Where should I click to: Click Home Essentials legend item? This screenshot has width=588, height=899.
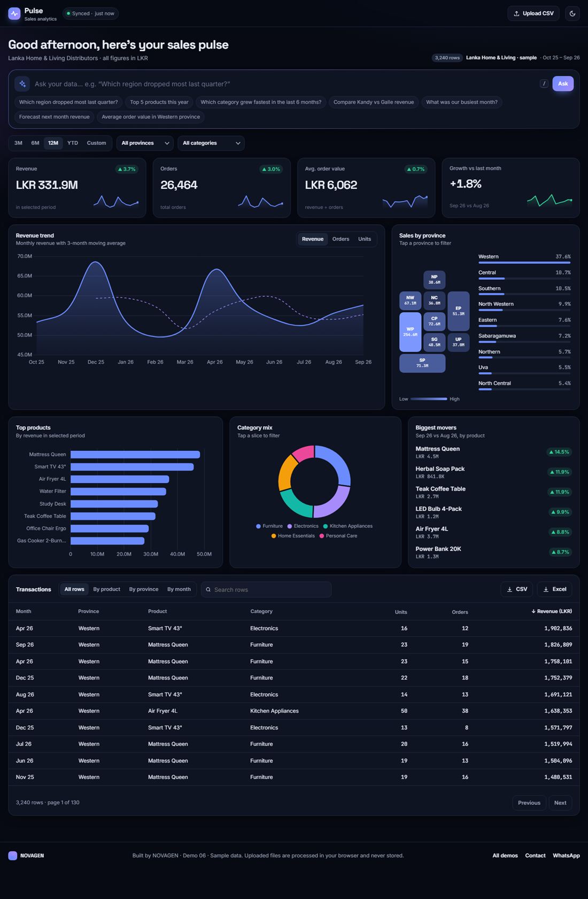click(293, 536)
